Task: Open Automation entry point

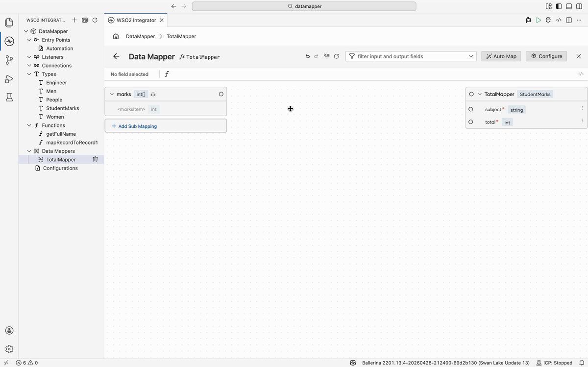Action: (60, 49)
